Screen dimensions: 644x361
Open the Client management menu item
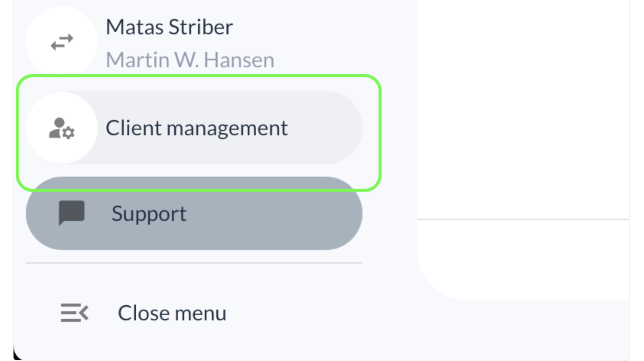pos(194,128)
